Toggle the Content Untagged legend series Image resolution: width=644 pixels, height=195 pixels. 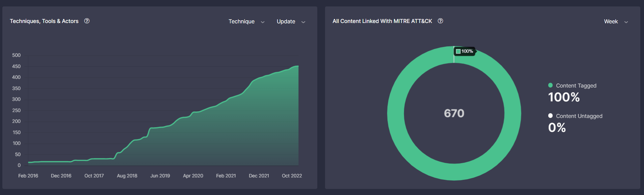(579, 116)
